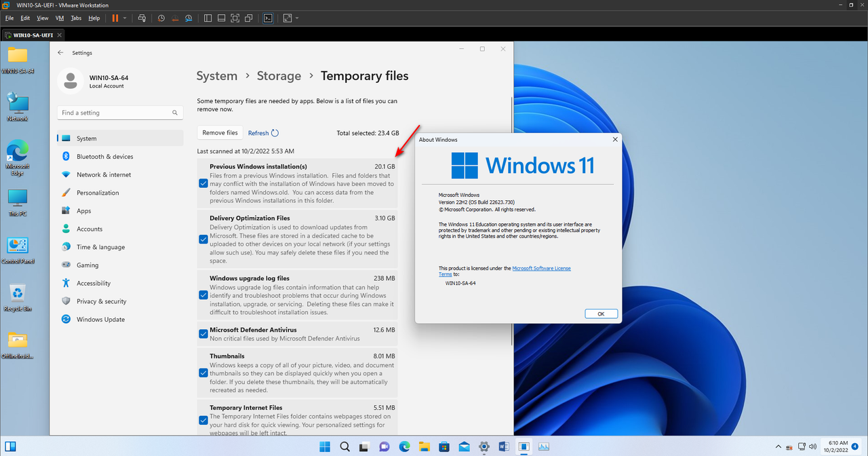Launch Microsoft Edge from taskbar
The image size is (868, 456).
pyautogui.click(x=404, y=446)
